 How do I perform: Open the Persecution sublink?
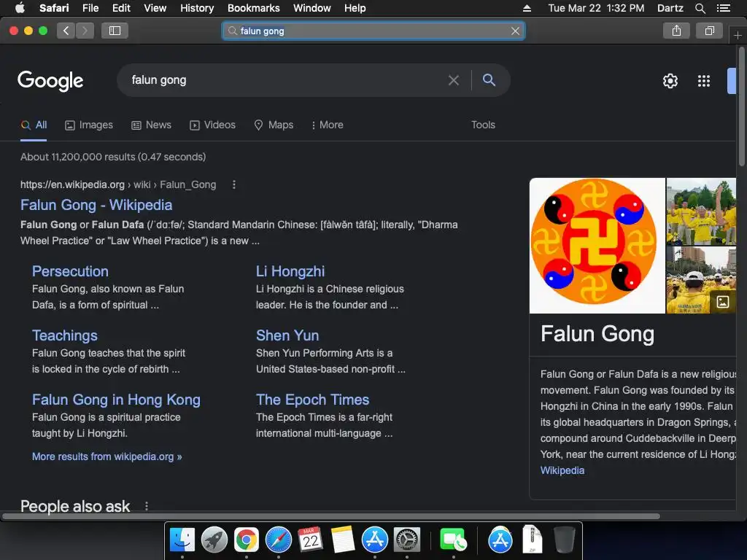[x=70, y=271]
